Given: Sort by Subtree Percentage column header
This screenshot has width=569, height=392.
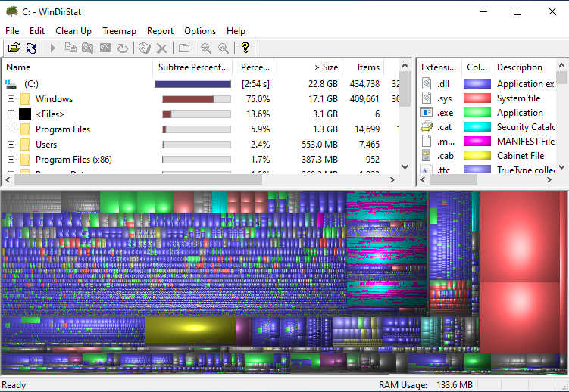Looking at the screenshot, I should 192,67.
